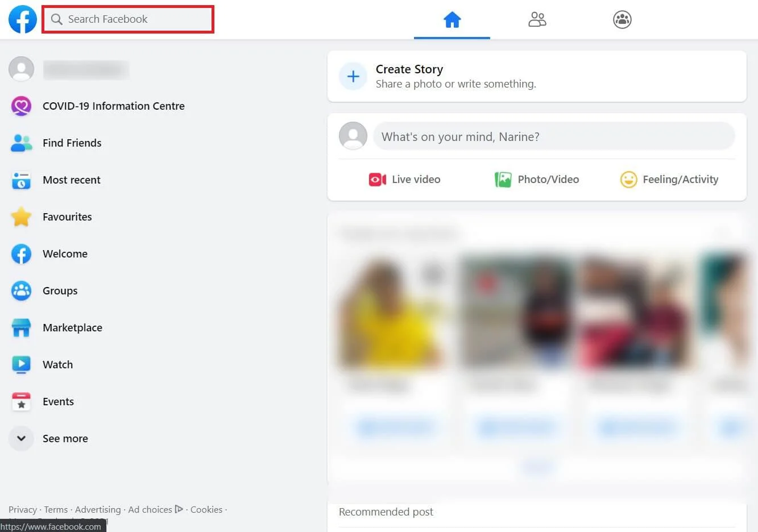Switch to the Groups feed tab
This screenshot has height=532, width=758.
point(622,19)
